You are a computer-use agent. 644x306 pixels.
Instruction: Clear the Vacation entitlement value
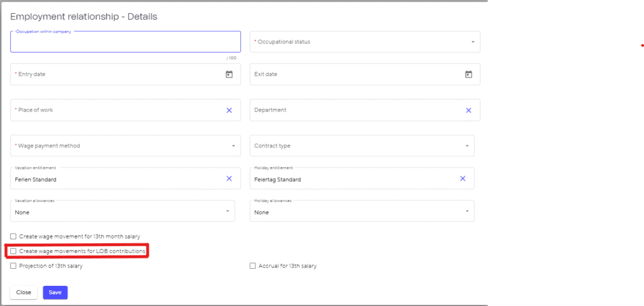click(x=229, y=179)
